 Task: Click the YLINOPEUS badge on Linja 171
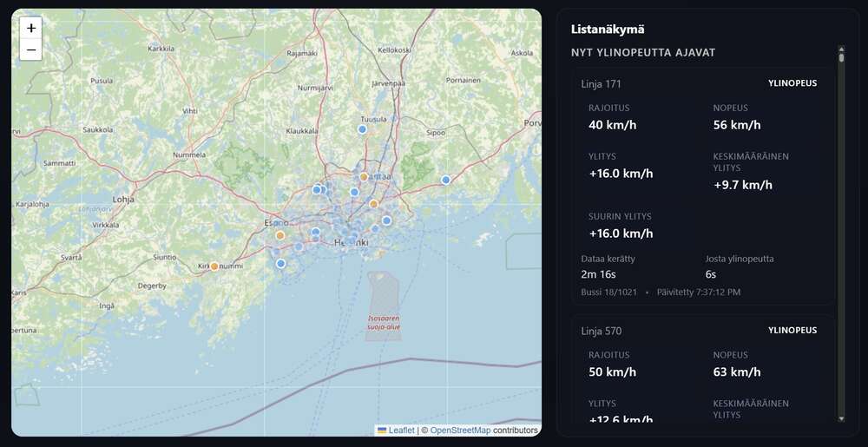[x=792, y=84]
